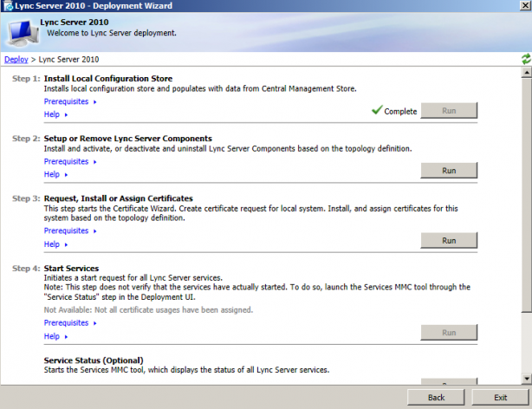Click the 'Welcome to Lync Server deployment.' text
Screen dimensions: 532x409
pos(112,33)
